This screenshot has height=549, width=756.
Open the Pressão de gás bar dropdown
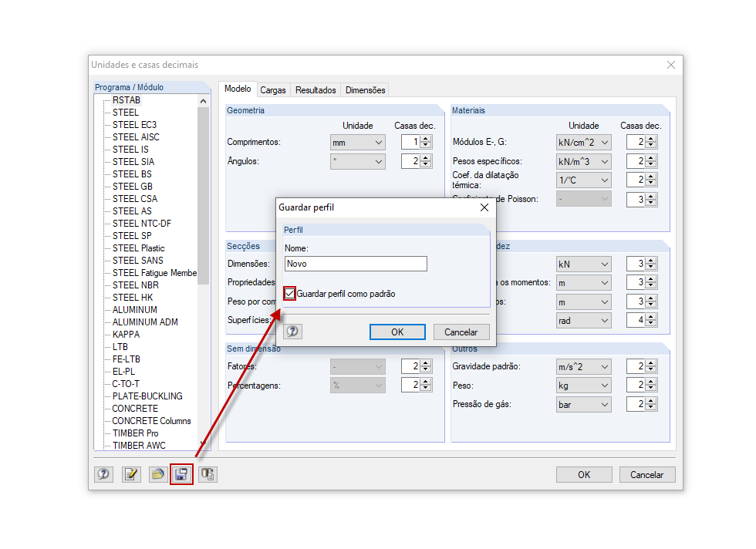pos(583,404)
